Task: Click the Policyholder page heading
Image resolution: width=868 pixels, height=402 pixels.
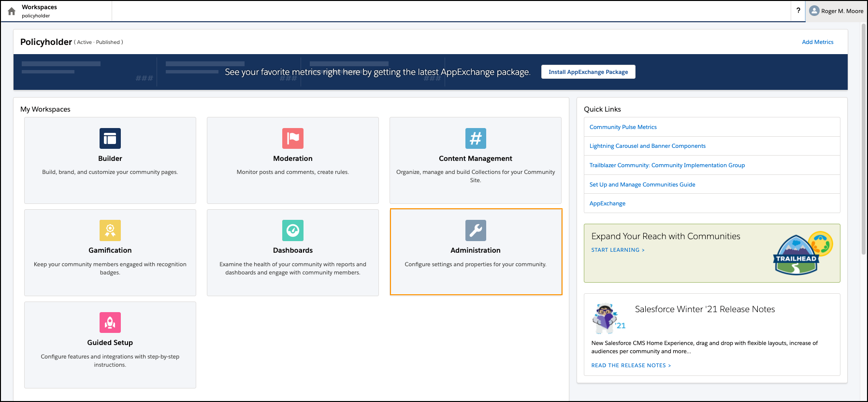Action: (x=46, y=42)
